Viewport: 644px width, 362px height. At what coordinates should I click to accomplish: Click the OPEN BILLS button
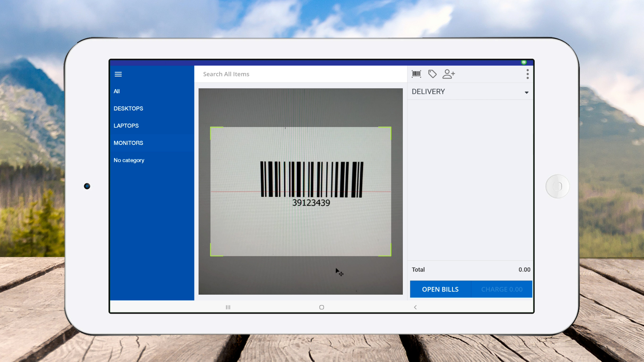pos(440,289)
